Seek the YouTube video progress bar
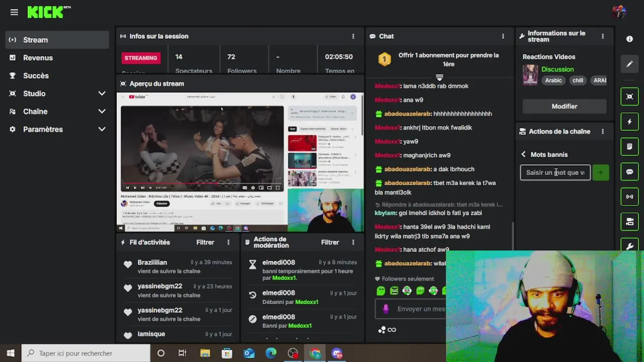 click(202, 183)
